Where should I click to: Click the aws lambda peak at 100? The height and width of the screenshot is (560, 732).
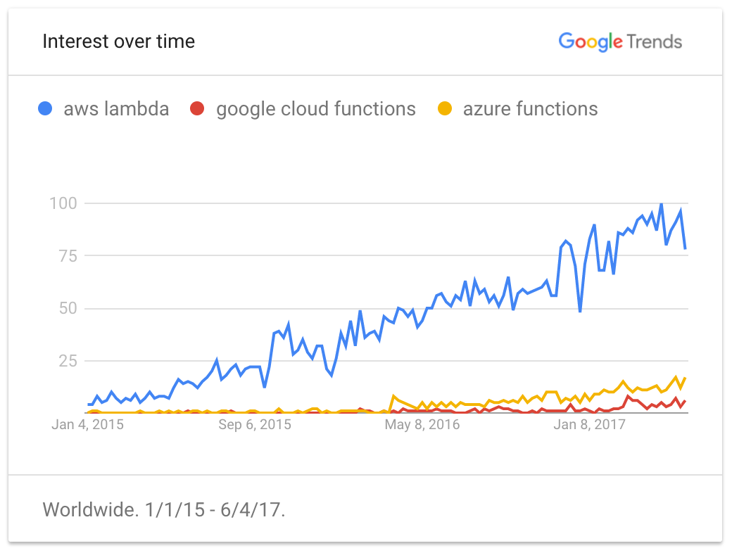pos(661,204)
